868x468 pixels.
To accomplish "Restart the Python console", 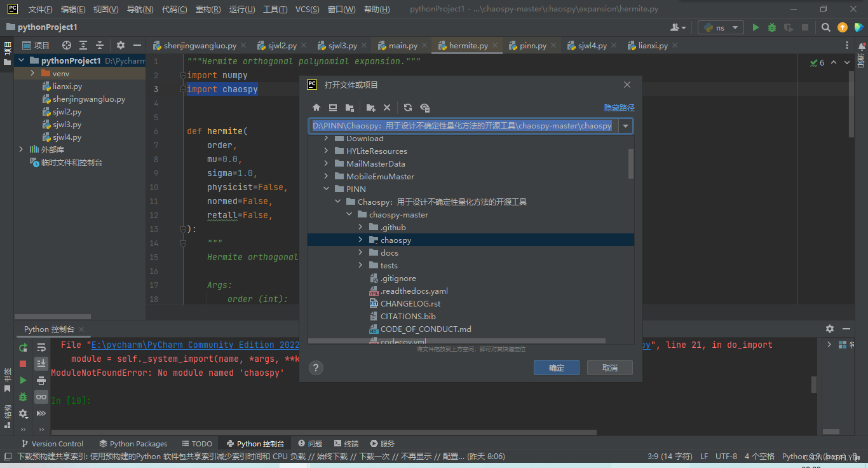I will (23, 347).
